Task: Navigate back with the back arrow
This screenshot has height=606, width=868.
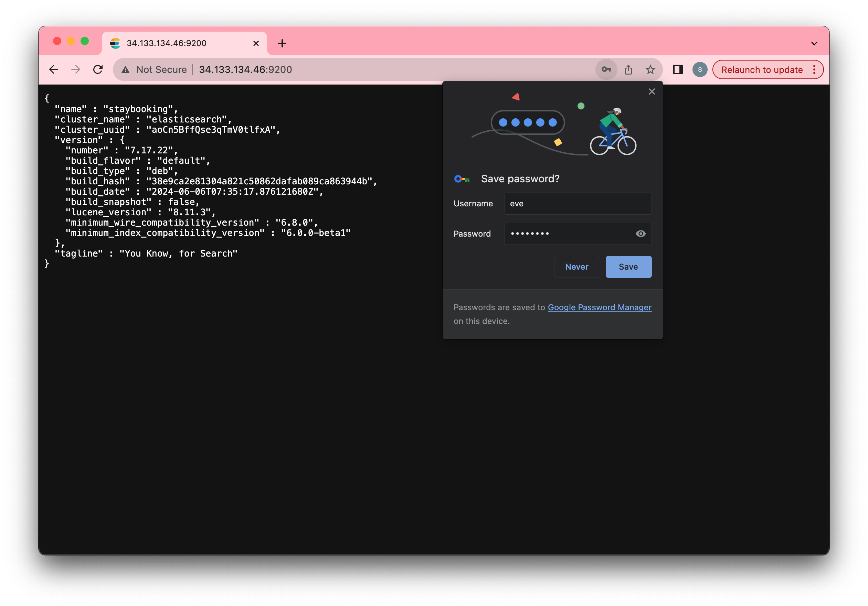Action: click(x=54, y=69)
